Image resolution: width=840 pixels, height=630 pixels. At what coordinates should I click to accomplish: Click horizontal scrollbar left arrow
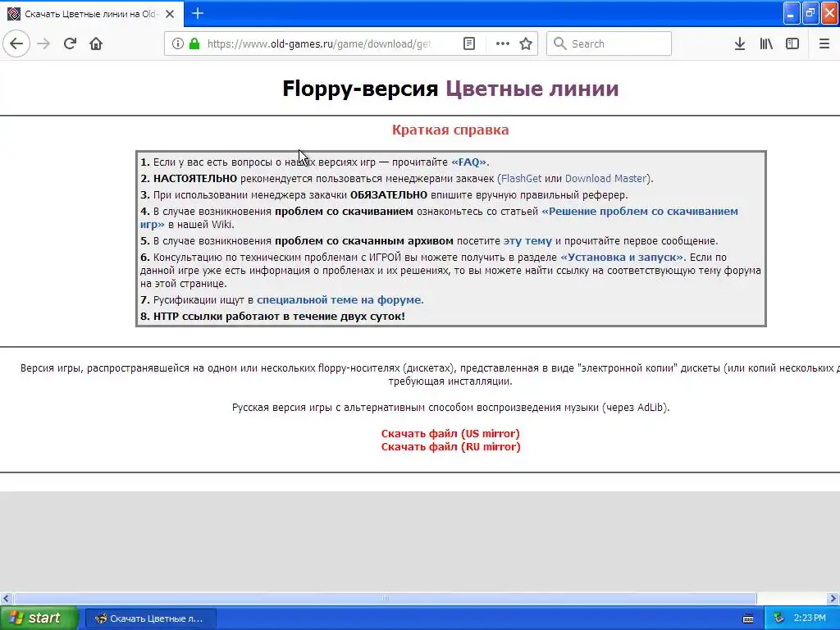[x=6, y=598]
